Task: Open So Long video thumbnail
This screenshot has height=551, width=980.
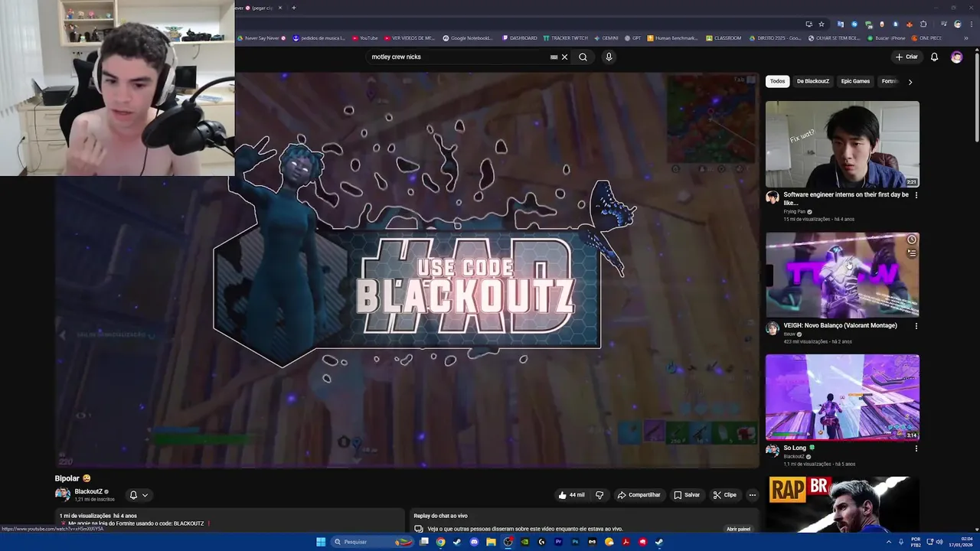Action: point(842,397)
